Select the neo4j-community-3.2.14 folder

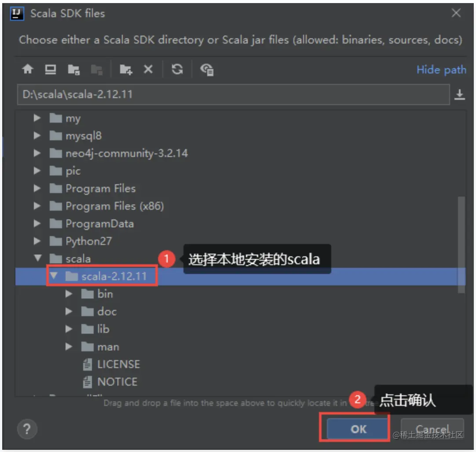point(119,153)
